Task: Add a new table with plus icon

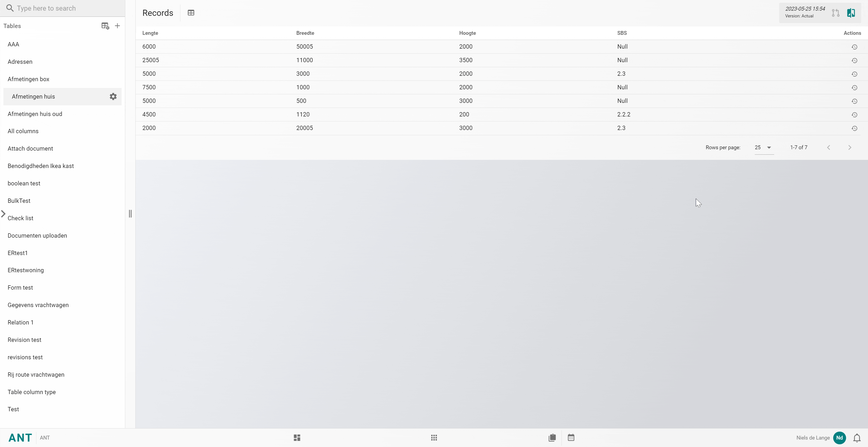Action: 117,26
